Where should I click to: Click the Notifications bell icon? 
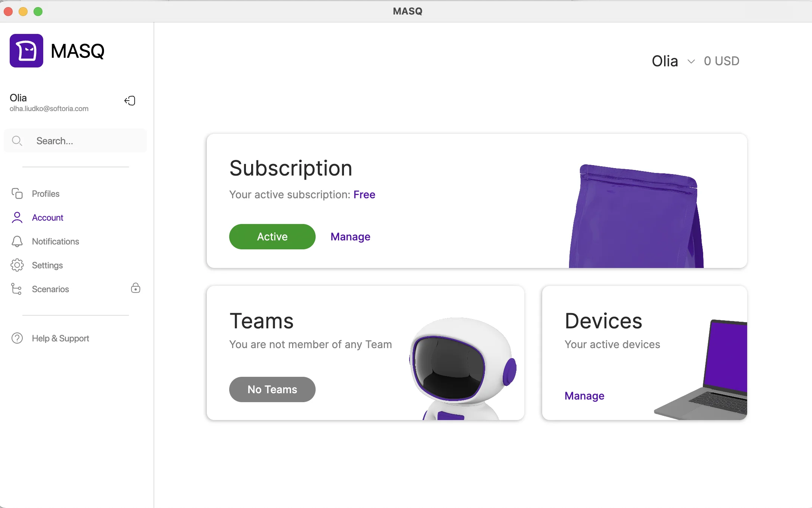coord(17,241)
